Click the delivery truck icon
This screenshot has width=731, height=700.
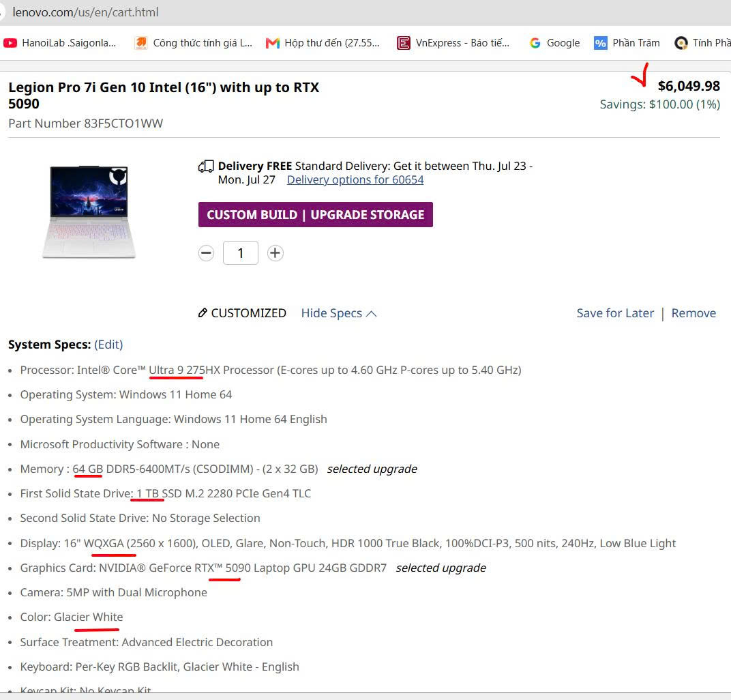click(206, 166)
